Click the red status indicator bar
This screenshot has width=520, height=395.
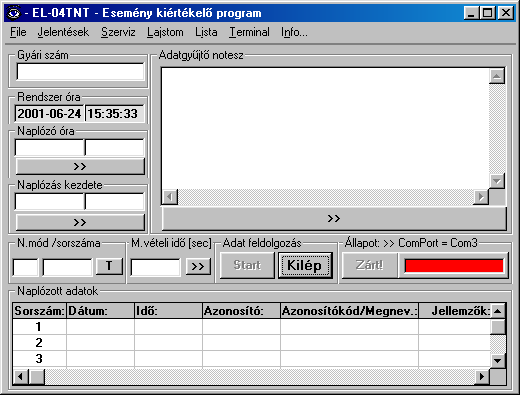454,266
